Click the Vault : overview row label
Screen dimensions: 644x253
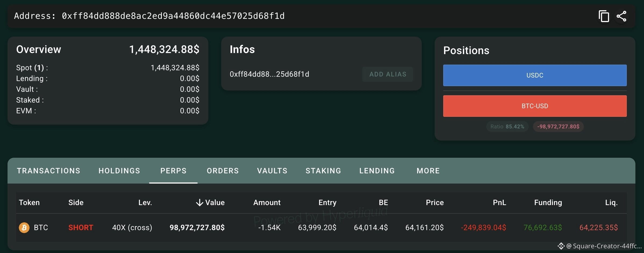[27, 89]
